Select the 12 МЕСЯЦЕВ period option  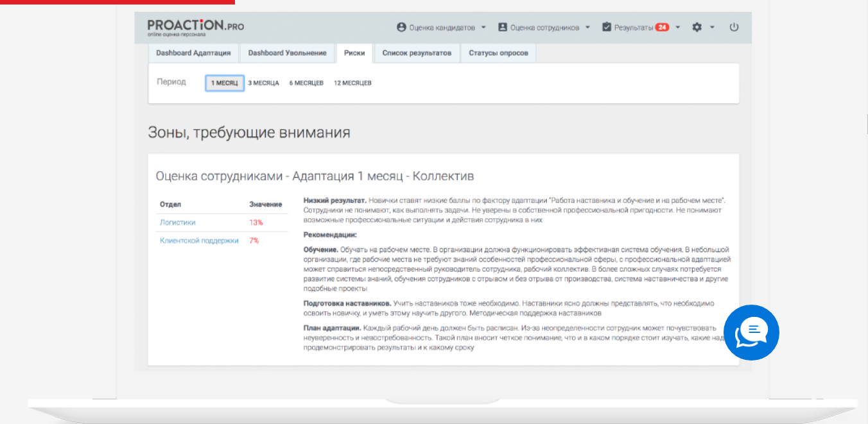(352, 83)
